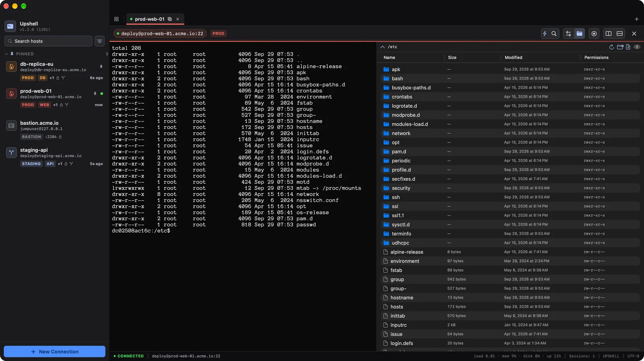644x361 pixels.
Task: Click the API tag on staging-api
Action: 50,164
